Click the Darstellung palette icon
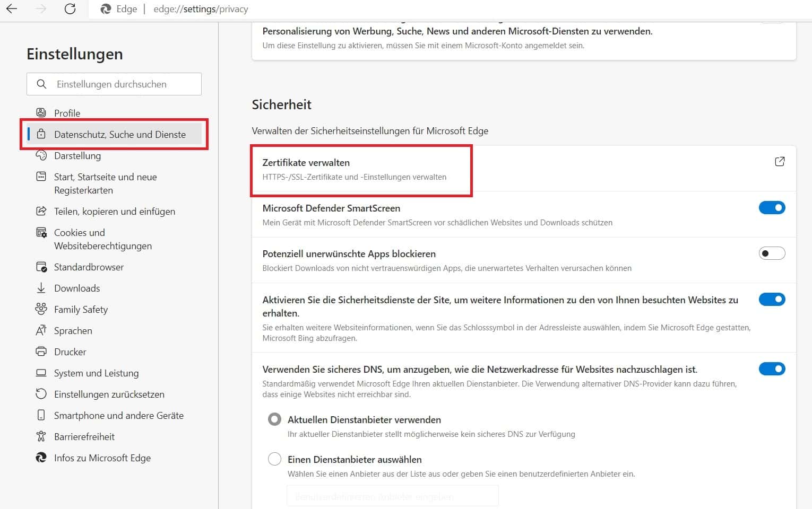Viewport: 812px width, 509px height. (x=41, y=155)
